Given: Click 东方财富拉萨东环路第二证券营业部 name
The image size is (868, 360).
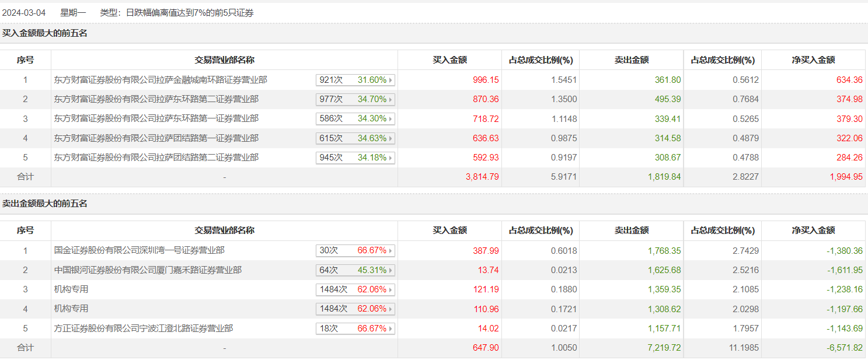Looking at the screenshot, I should [156, 99].
